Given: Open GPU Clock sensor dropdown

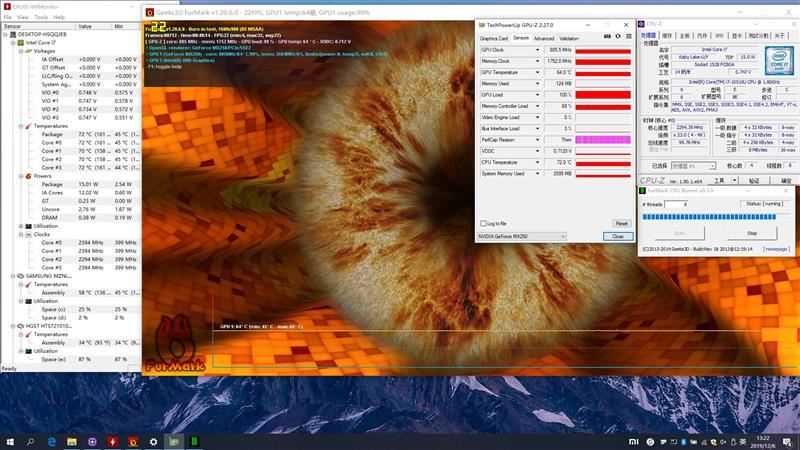Looking at the screenshot, I should (x=537, y=50).
